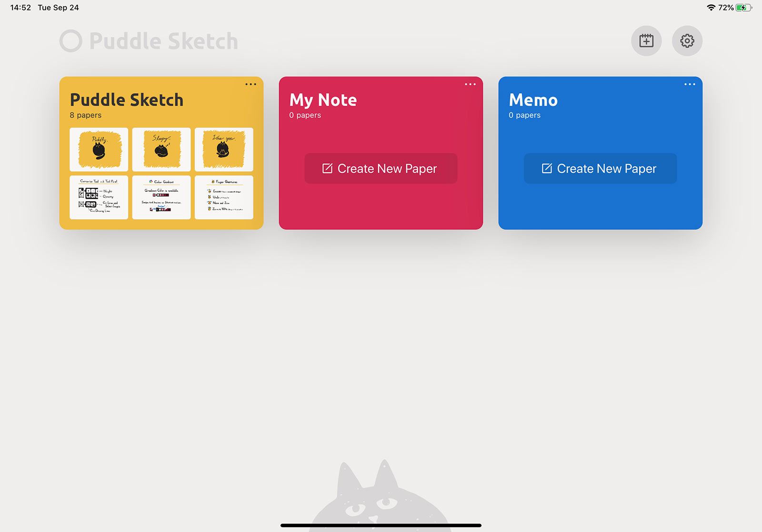Open the settings gear icon
This screenshot has width=762, height=532.
tap(687, 41)
